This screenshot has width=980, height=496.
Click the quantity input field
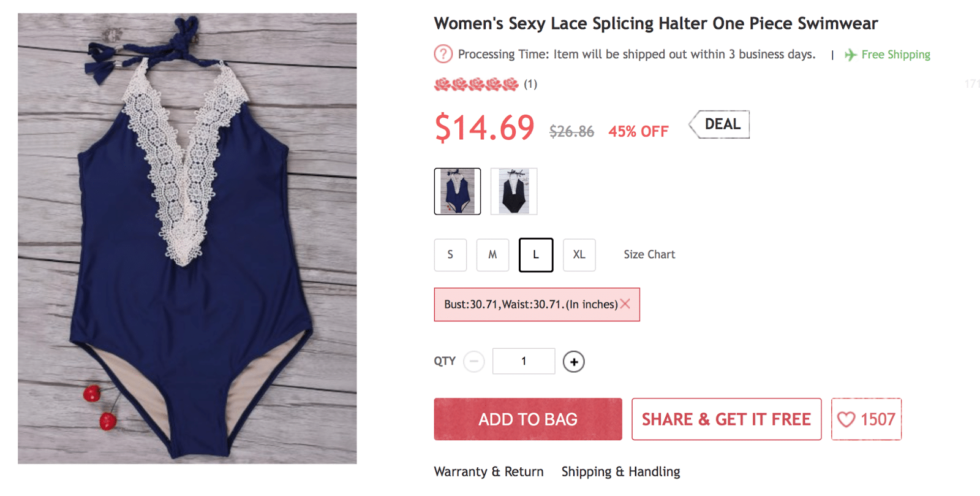point(524,361)
